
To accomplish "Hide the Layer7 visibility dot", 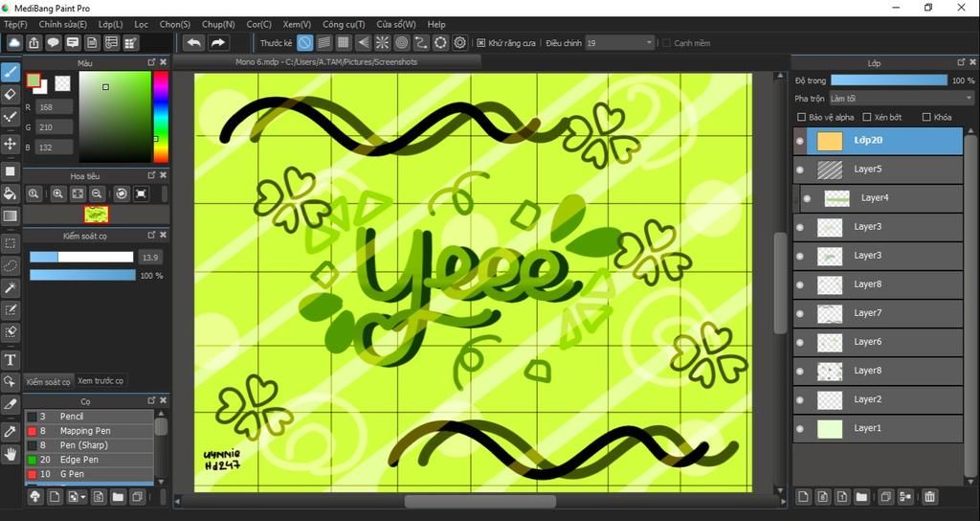I will click(800, 313).
